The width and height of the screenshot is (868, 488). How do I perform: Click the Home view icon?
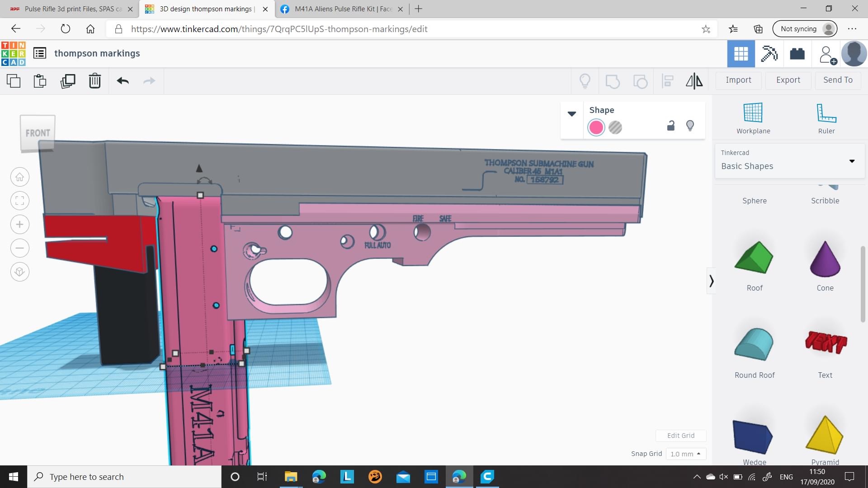coord(20,177)
